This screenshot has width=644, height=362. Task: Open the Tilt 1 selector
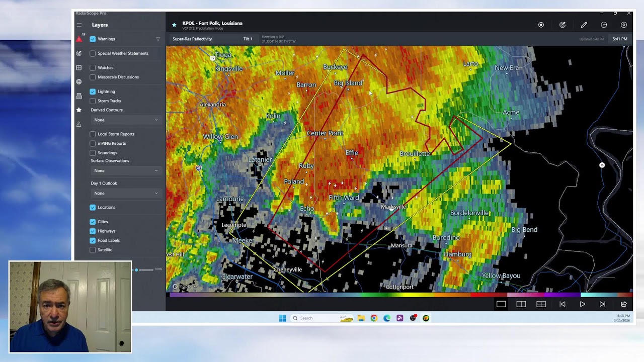248,39
